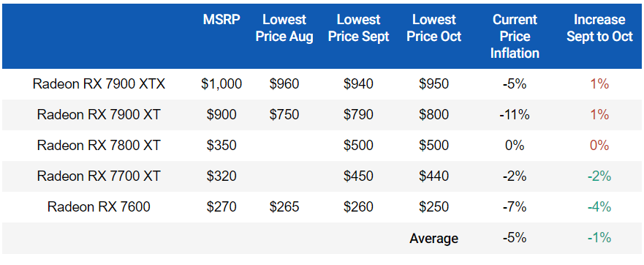Select the green -4% increase value
This screenshot has height=265, width=644.
599,206
